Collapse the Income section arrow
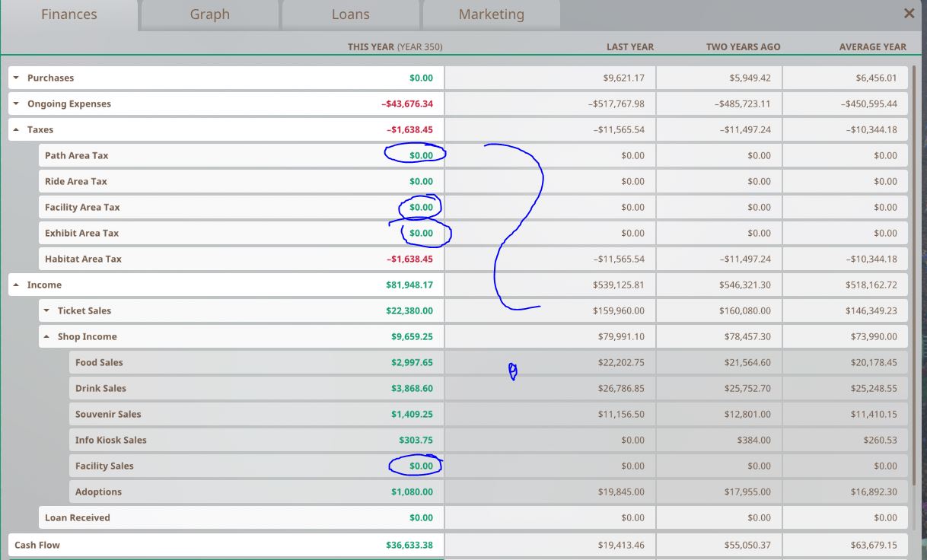This screenshot has width=927, height=560. point(17,285)
